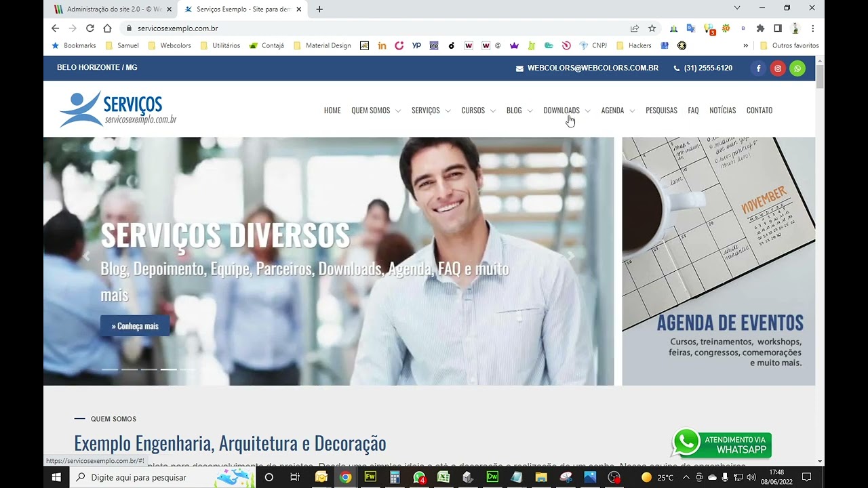The width and height of the screenshot is (868, 488).
Task: Open the Agenda de Eventos banner
Action: click(x=719, y=262)
